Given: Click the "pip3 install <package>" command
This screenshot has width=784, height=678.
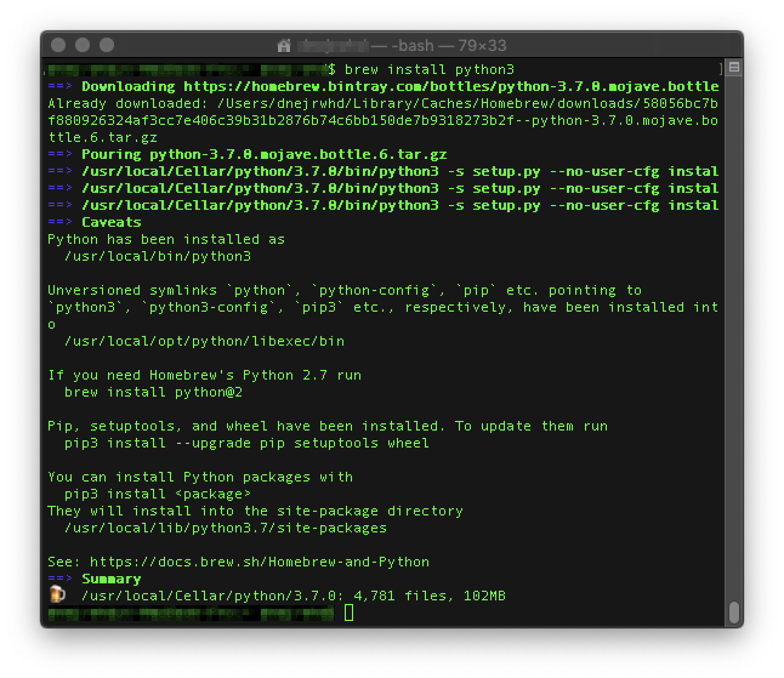Looking at the screenshot, I should tap(158, 494).
